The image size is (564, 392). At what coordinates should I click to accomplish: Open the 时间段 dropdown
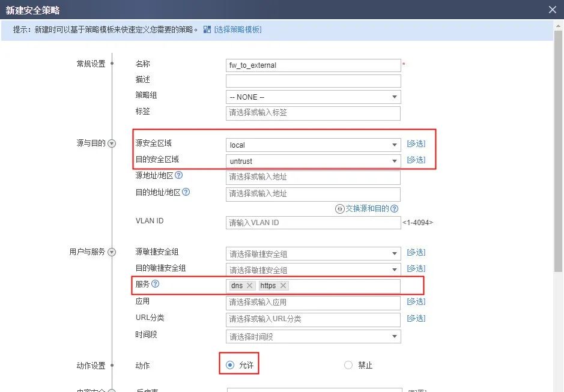click(x=314, y=337)
